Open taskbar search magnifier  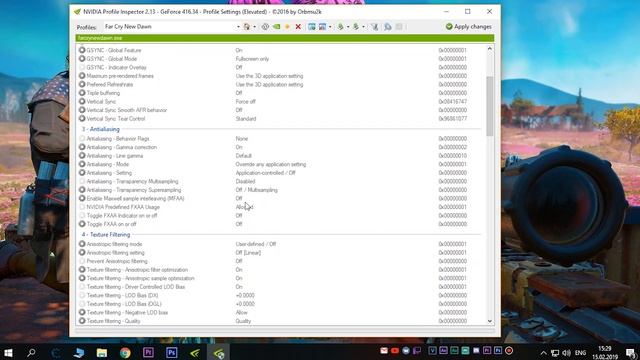tap(31, 352)
